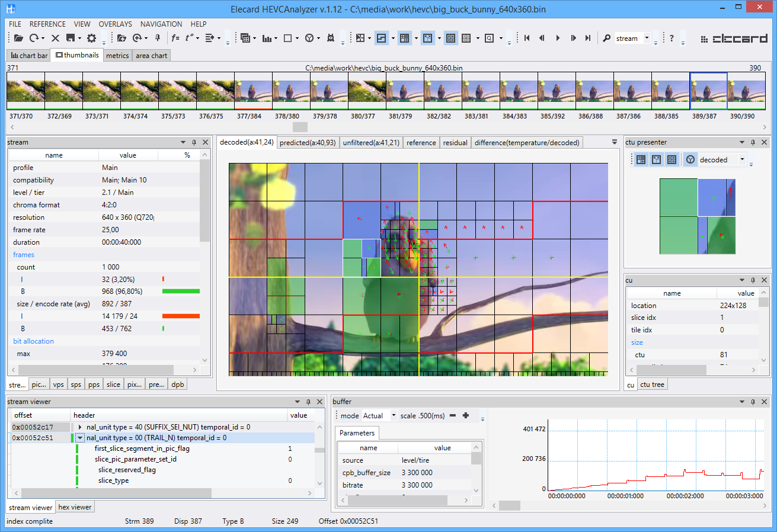Click the dotted square selection icon
The height and width of the screenshot is (532, 777).
[287, 38]
